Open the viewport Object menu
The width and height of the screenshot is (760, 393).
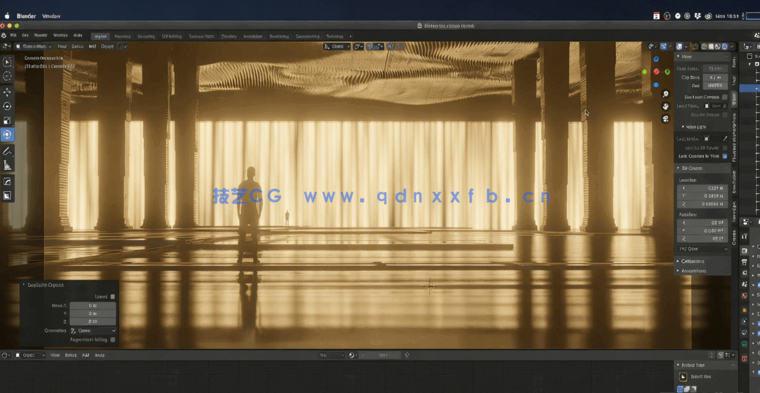[107, 47]
